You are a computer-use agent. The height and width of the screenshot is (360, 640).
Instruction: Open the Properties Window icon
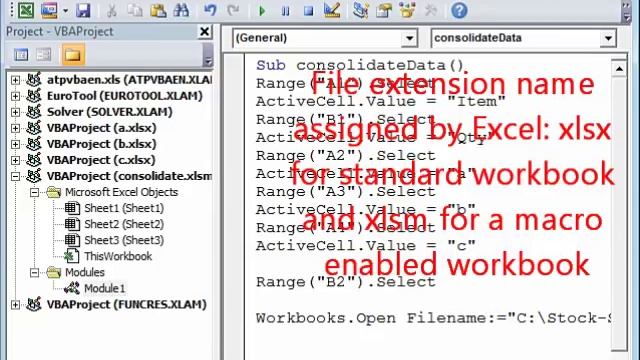(384, 10)
